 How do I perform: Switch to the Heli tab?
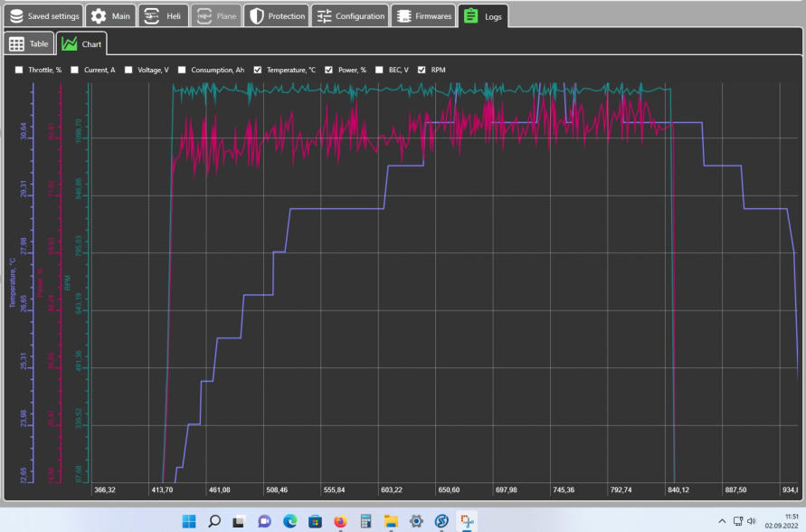[163, 16]
